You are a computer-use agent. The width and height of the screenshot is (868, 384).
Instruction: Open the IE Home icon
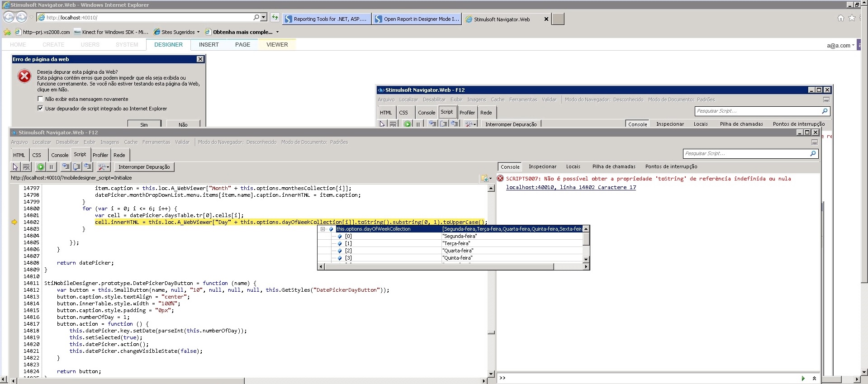(841, 18)
